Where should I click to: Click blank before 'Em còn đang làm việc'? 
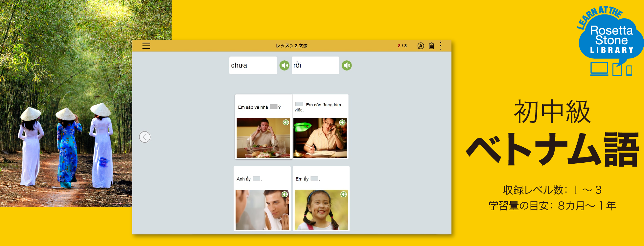(x=299, y=104)
